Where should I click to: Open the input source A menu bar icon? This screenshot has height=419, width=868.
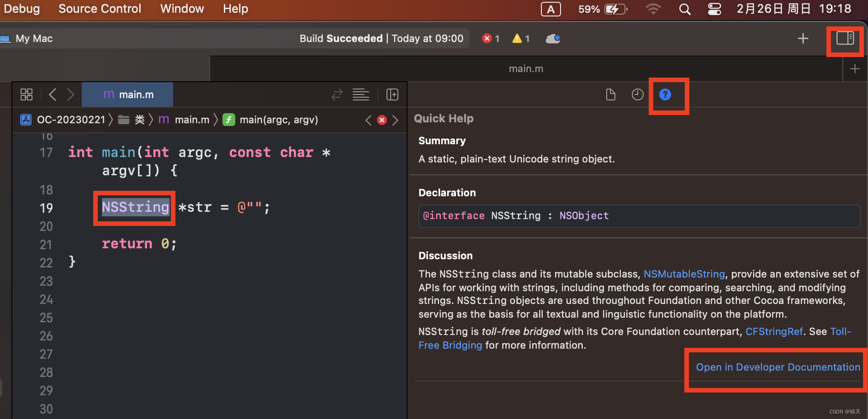[x=551, y=9]
